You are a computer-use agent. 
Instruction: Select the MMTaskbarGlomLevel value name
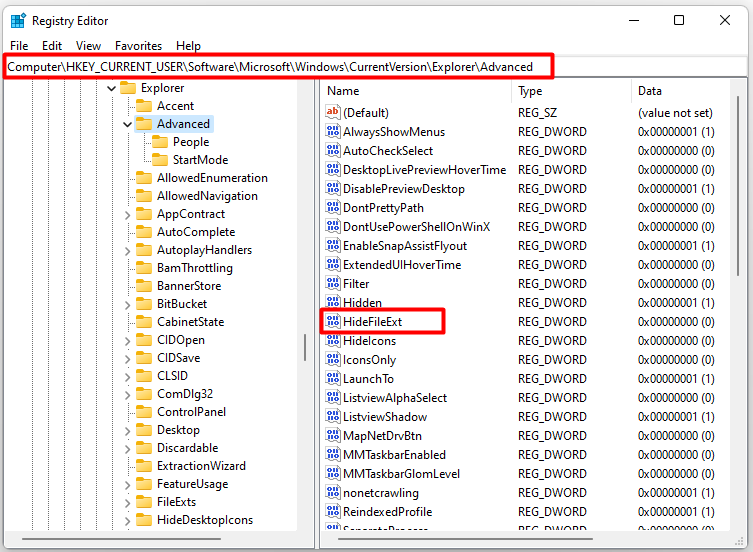[x=401, y=474]
